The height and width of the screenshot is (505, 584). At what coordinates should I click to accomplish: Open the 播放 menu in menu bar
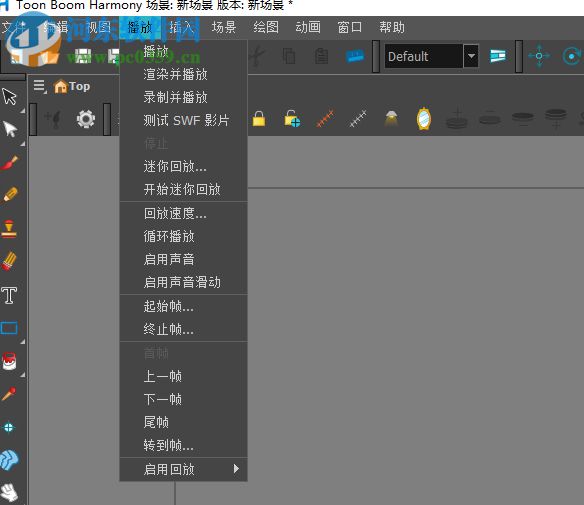click(140, 27)
